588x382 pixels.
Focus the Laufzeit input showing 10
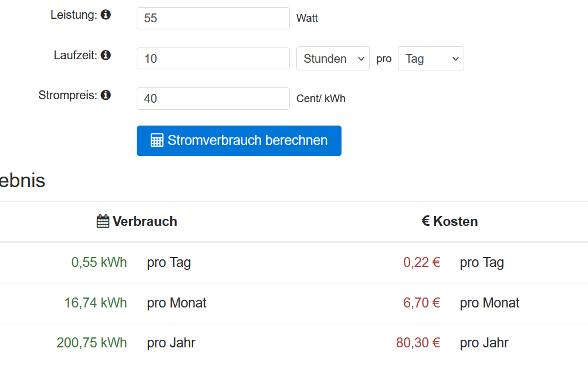(213, 59)
